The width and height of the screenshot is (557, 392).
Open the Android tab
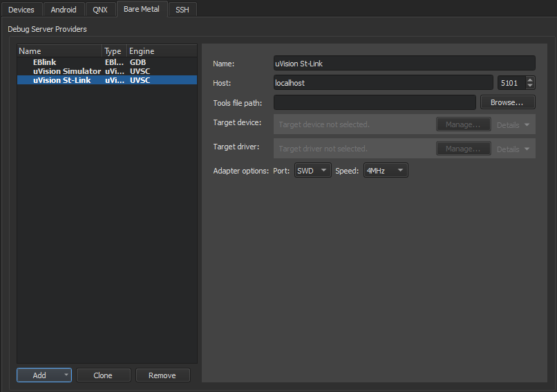pos(64,10)
